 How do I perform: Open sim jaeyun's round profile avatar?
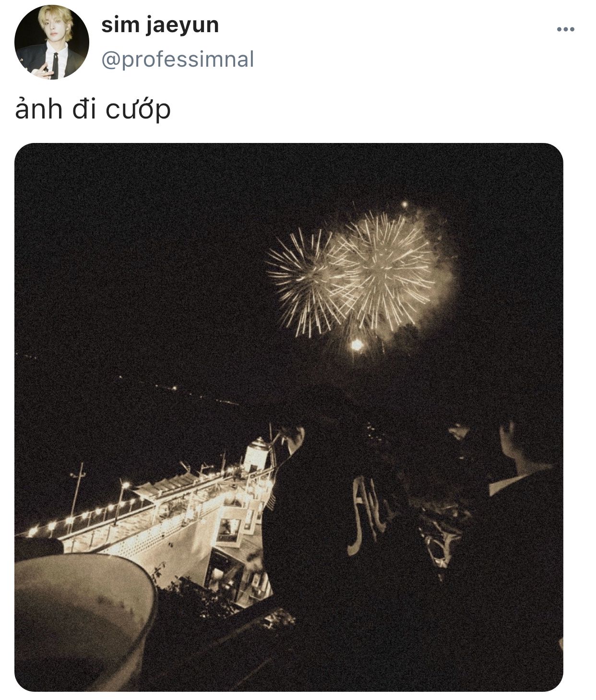52,42
